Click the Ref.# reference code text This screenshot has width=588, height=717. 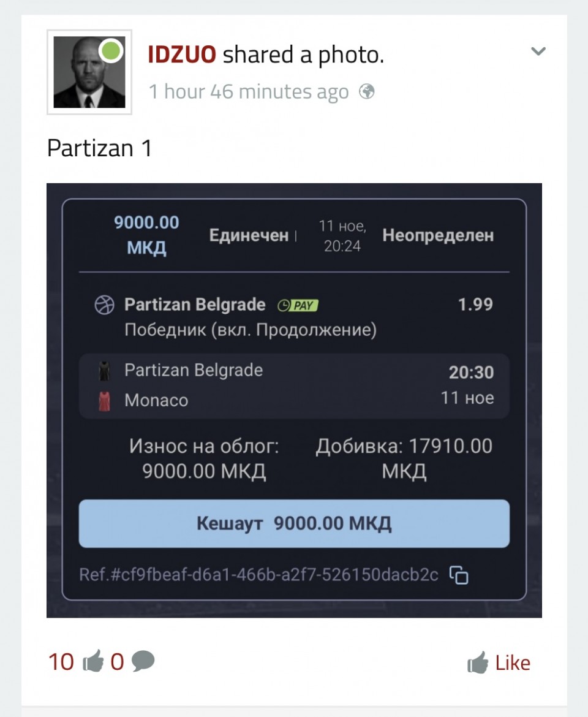(x=258, y=574)
